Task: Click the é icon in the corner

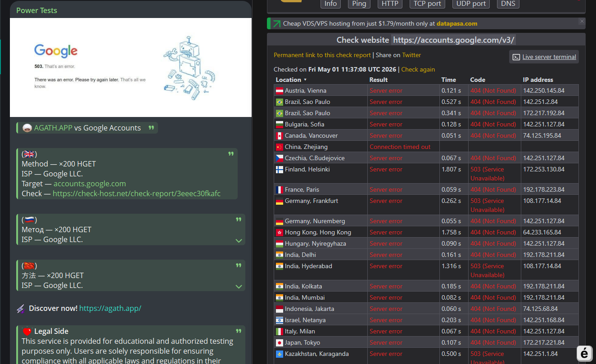Action: click(x=584, y=354)
